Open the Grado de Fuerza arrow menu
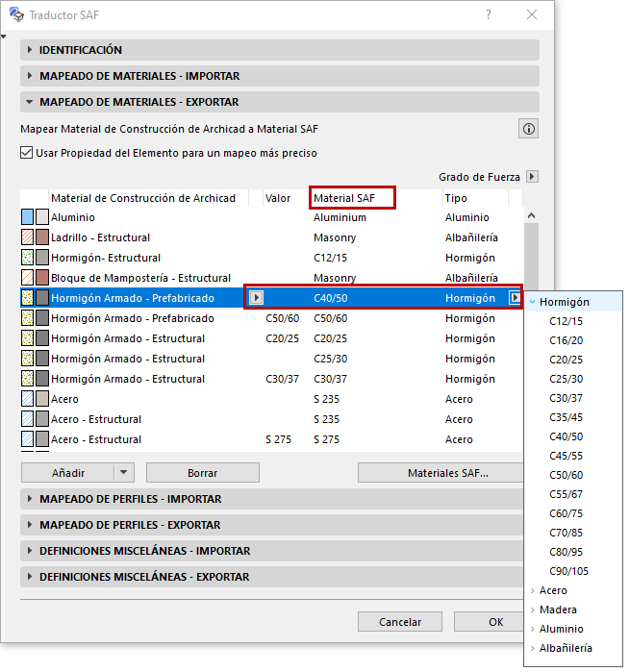This screenshot has height=672, width=629. tap(532, 176)
